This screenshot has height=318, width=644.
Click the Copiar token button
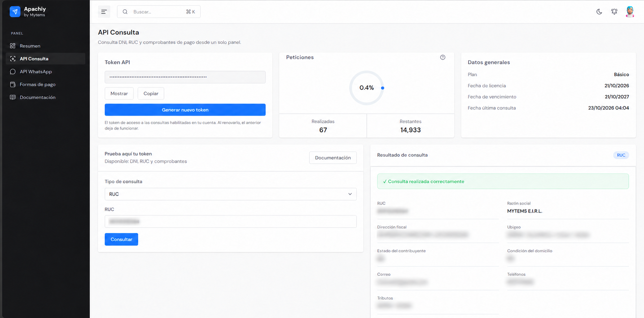pyautogui.click(x=151, y=93)
